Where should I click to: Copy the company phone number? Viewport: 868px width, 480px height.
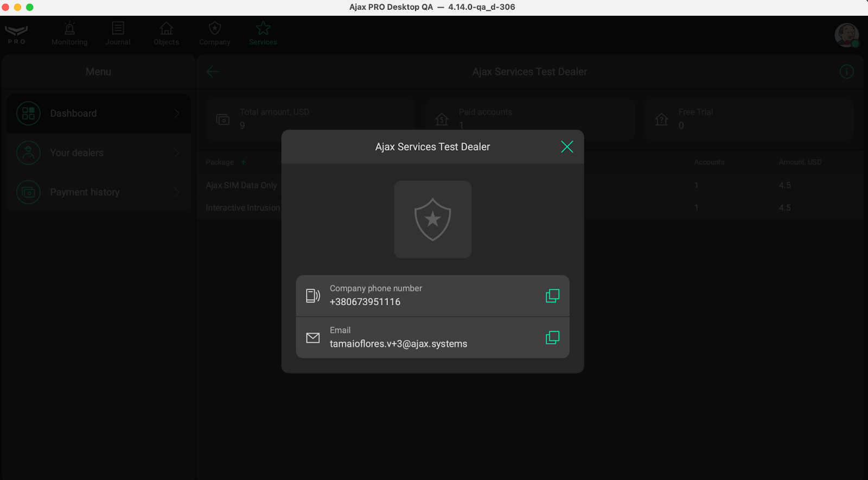point(552,296)
